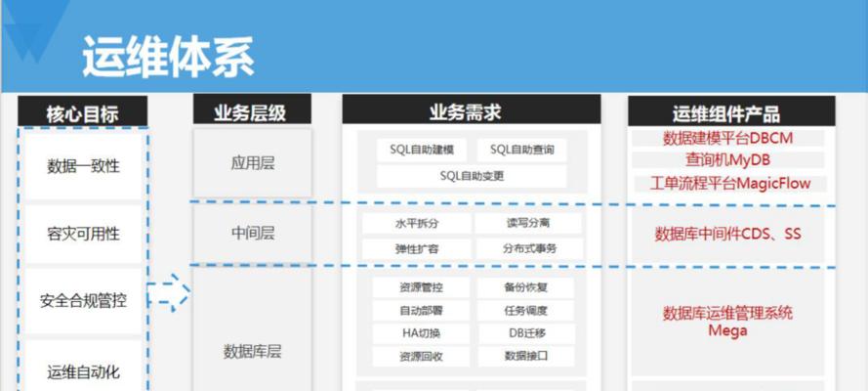Select the 数据接口 requirement box
Viewport: 868px width, 391px height.
526,356
